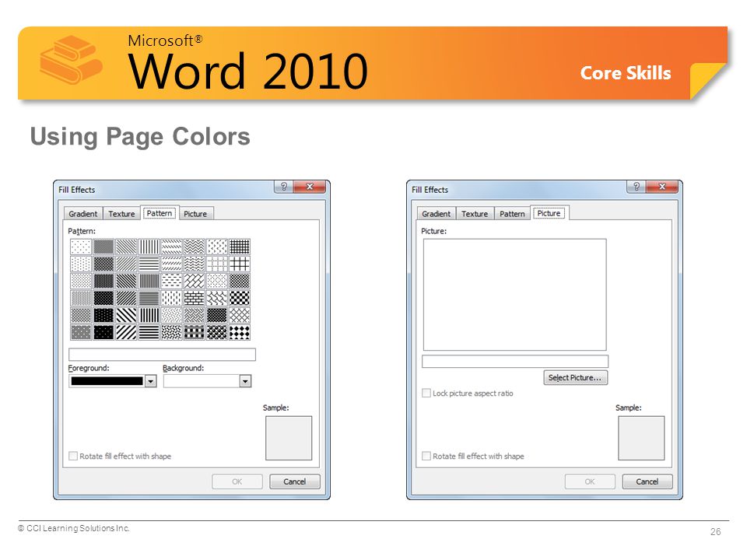Click Help icon in Picture Fill Effects dialog
The width and height of the screenshot is (747, 560).
pyautogui.click(x=636, y=187)
